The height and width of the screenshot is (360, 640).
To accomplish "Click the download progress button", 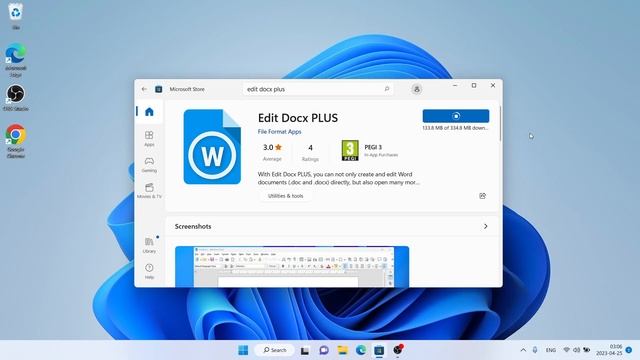I will tap(456, 116).
